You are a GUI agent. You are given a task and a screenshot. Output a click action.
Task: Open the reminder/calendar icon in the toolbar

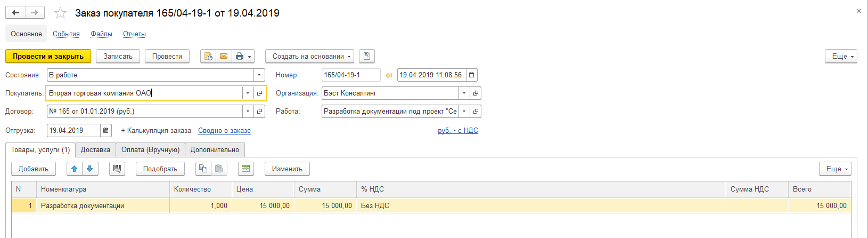[x=208, y=56]
